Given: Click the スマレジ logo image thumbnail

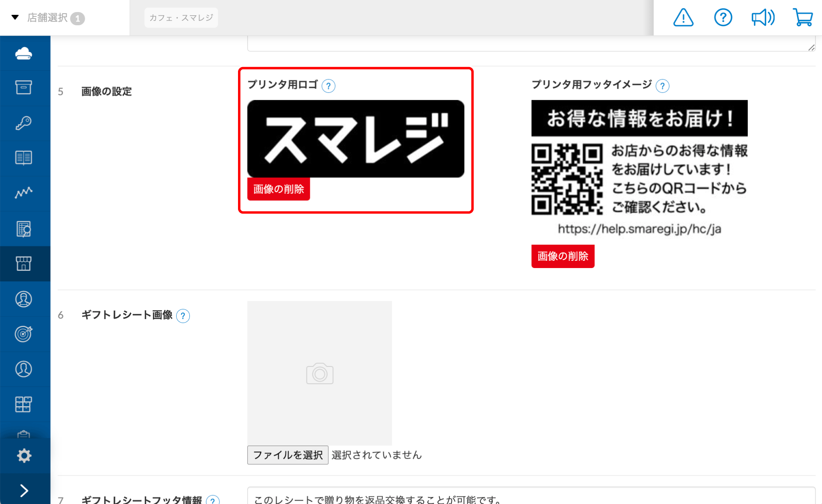Looking at the screenshot, I should pyautogui.click(x=356, y=139).
